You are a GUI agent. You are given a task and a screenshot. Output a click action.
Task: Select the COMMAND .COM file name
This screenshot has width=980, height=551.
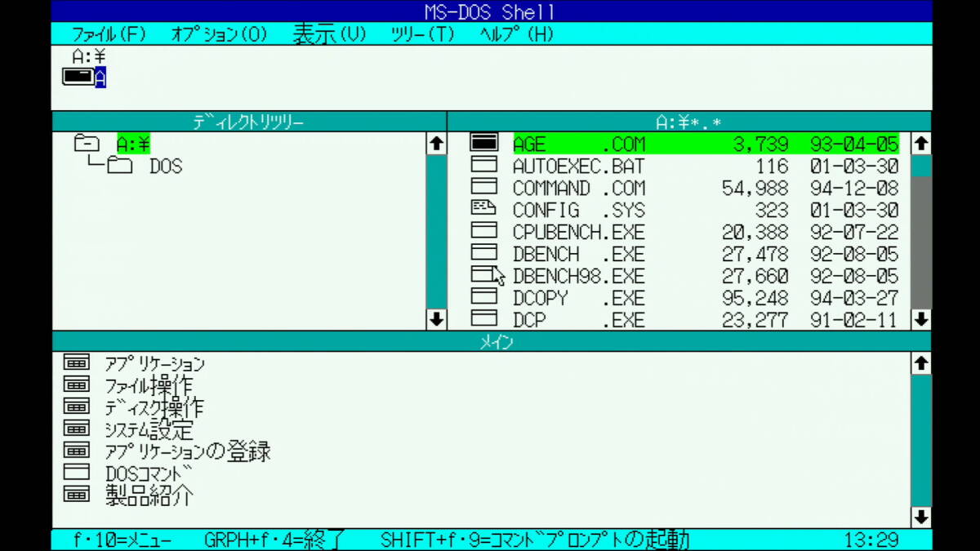tap(579, 188)
